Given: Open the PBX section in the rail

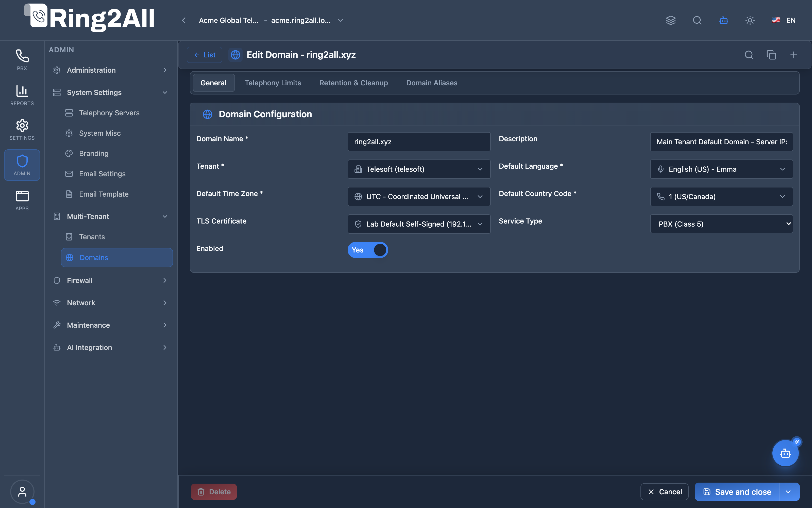Looking at the screenshot, I should (x=22, y=60).
